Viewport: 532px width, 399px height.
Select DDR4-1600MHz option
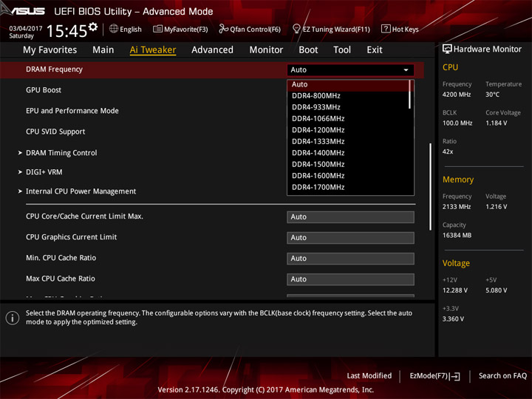[x=349, y=176]
